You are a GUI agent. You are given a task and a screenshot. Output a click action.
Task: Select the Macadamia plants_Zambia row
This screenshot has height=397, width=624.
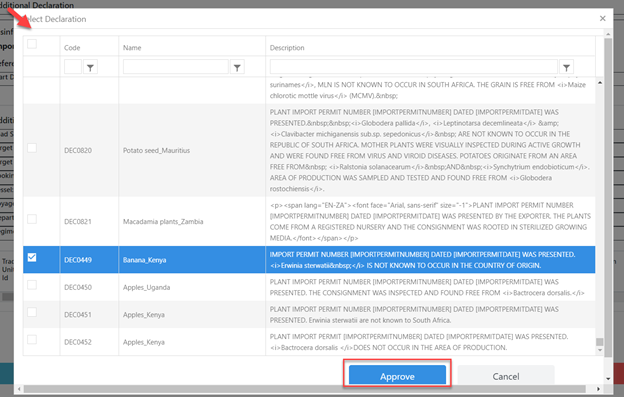click(x=309, y=221)
